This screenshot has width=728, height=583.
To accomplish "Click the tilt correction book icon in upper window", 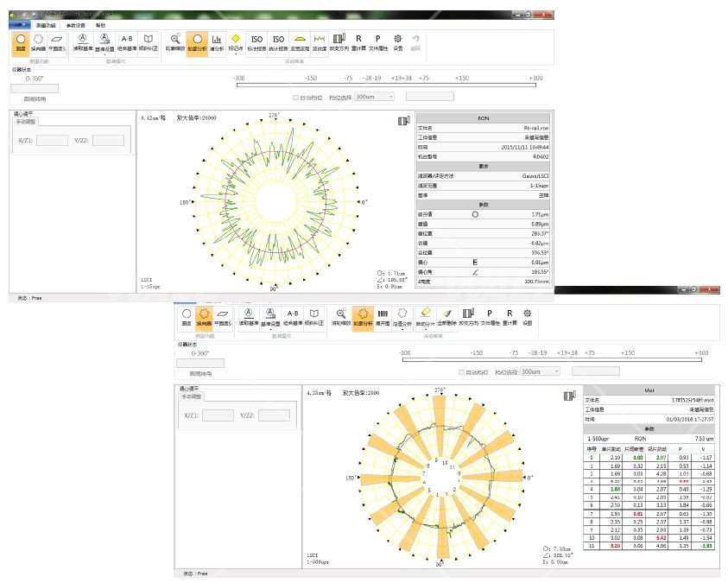I will 149,43.
